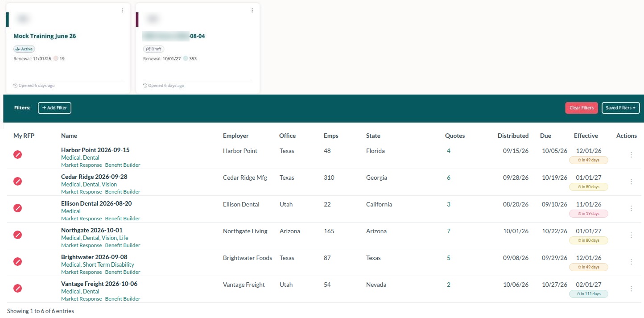This screenshot has height=318, width=644.
Task: Open Harbor Point 2026-09-15 RFP
Action: coord(95,150)
